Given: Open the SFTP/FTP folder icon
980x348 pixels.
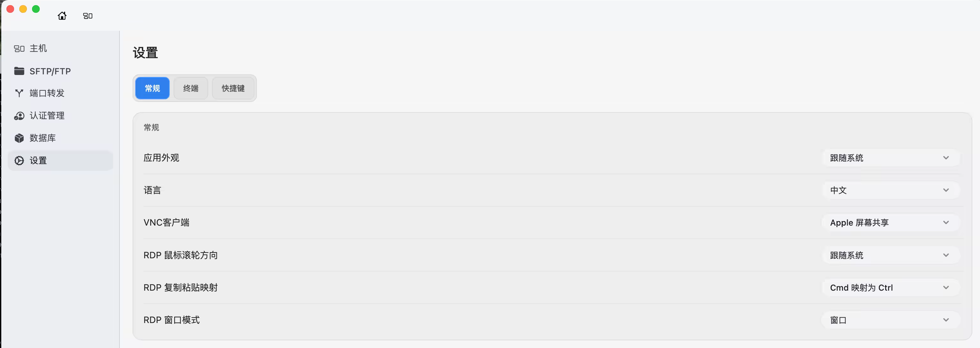Looking at the screenshot, I should (19, 71).
